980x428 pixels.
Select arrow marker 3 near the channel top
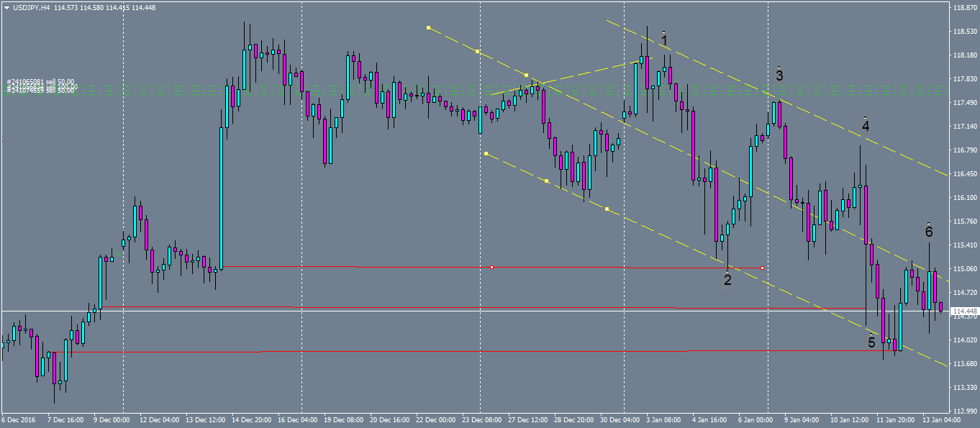[x=779, y=75]
